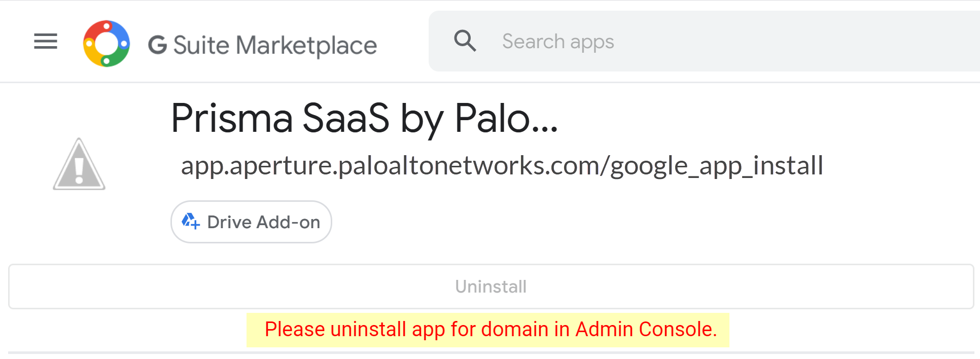
Task: Open the hamburger main menu
Action: pos(46,41)
